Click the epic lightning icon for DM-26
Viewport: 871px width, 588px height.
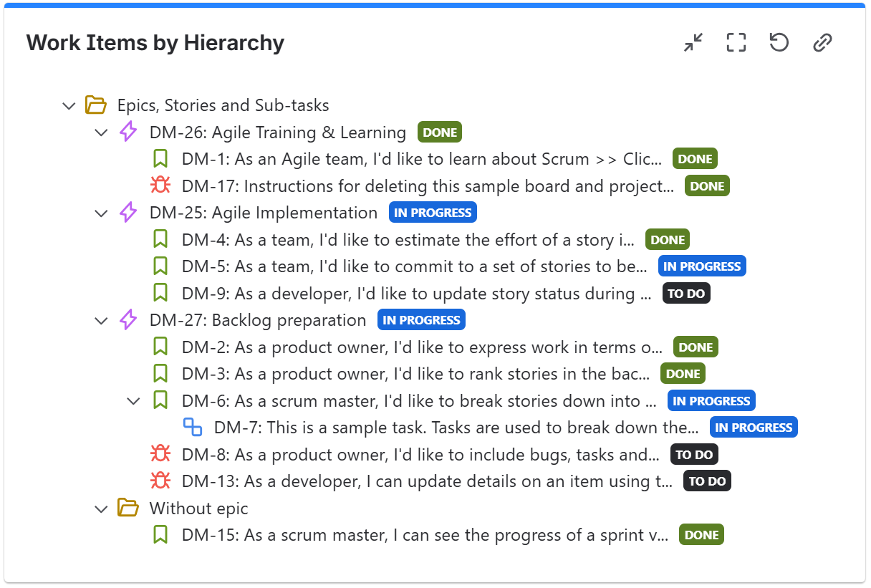pos(128,132)
